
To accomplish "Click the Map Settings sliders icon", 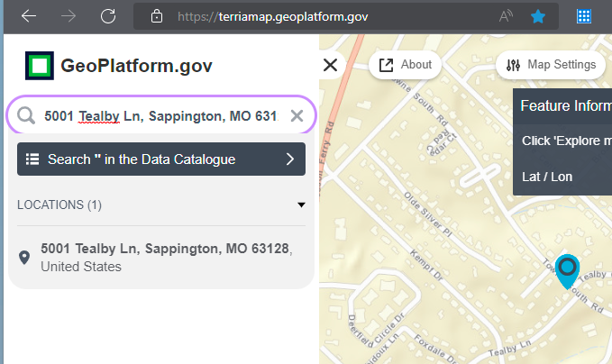I will (513, 65).
